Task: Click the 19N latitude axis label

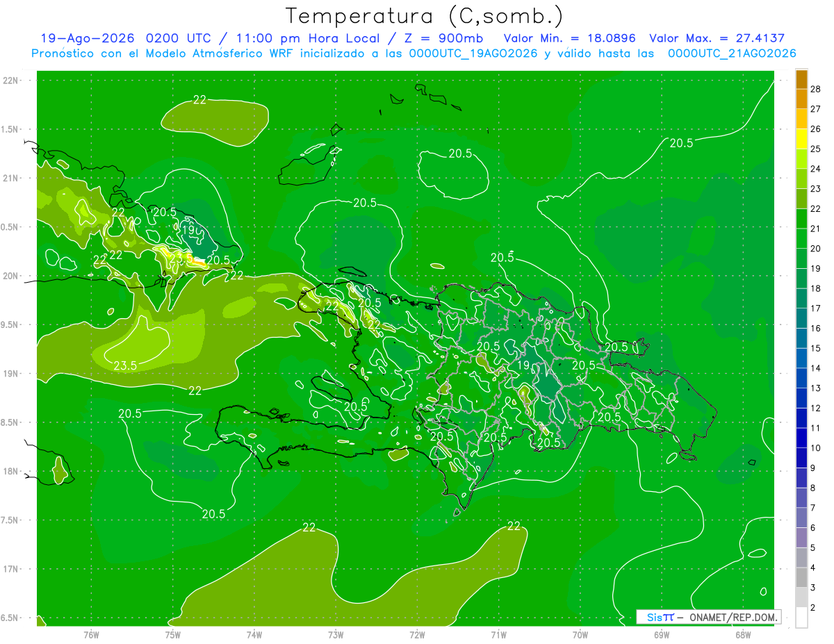Action: click(11, 374)
